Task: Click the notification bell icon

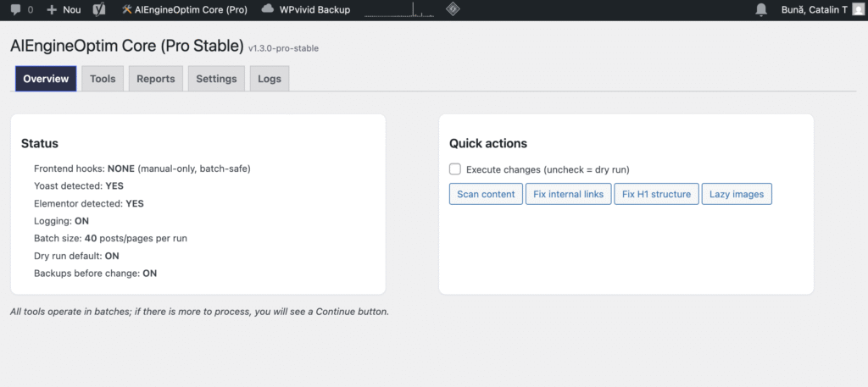Action: pyautogui.click(x=761, y=10)
